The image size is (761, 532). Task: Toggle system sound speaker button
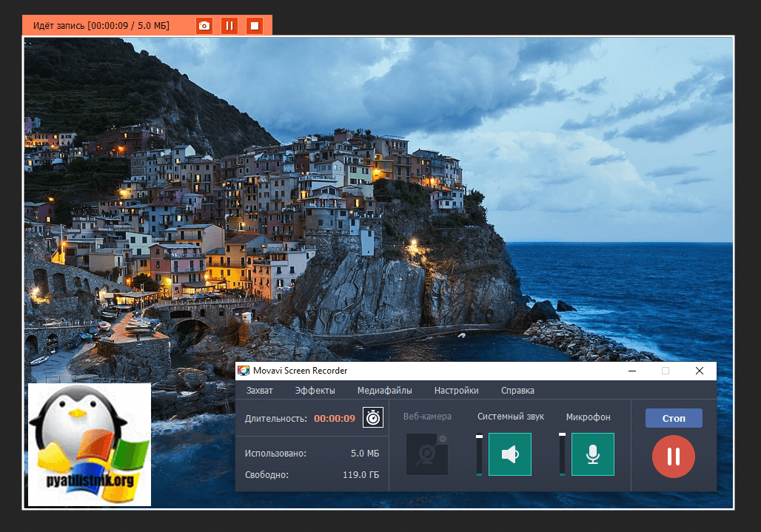(x=509, y=454)
